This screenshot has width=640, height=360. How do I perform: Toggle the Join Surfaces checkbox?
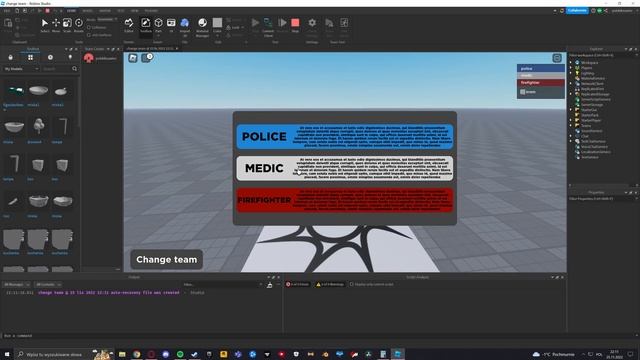coord(89,35)
